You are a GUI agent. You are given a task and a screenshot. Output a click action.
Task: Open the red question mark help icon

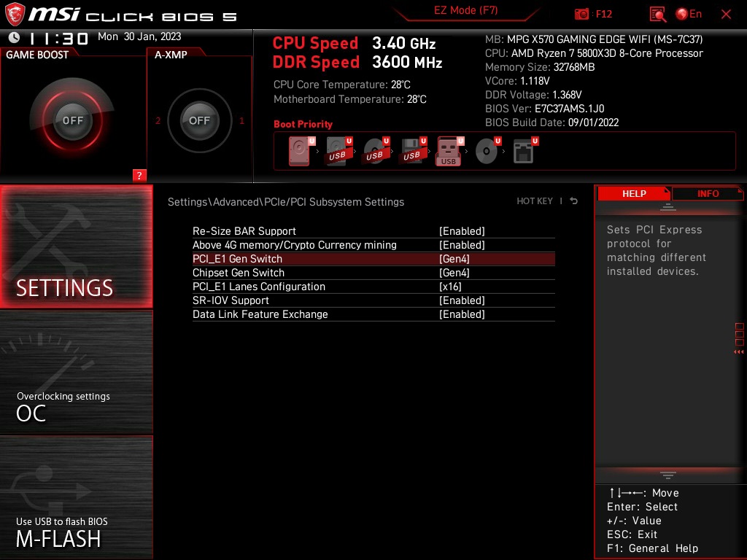click(x=139, y=175)
